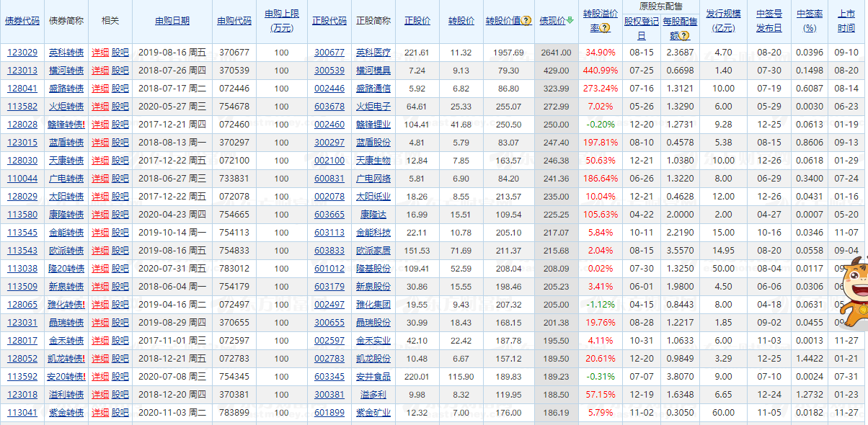Open bond code 113041 link

pos(22,413)
